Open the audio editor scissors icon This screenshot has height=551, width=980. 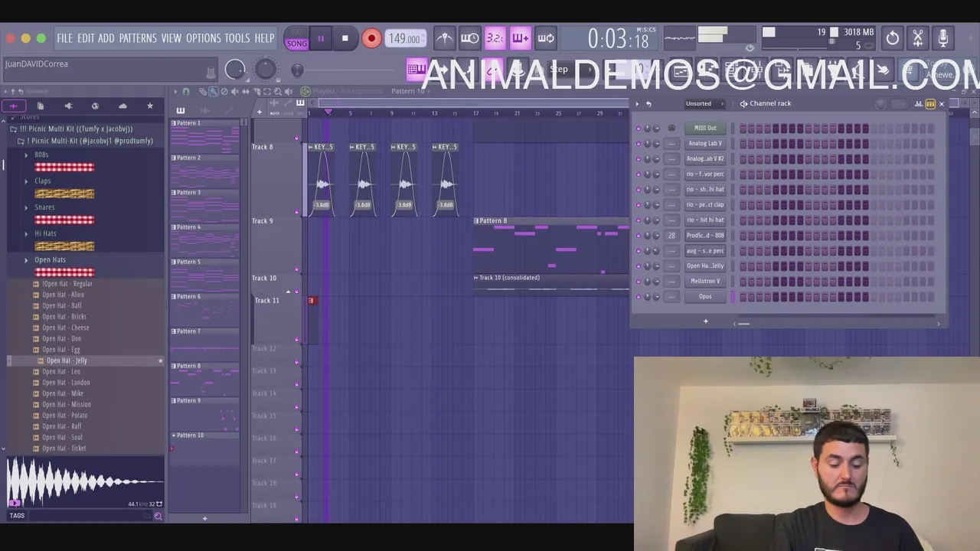click(x=918, y=37)
